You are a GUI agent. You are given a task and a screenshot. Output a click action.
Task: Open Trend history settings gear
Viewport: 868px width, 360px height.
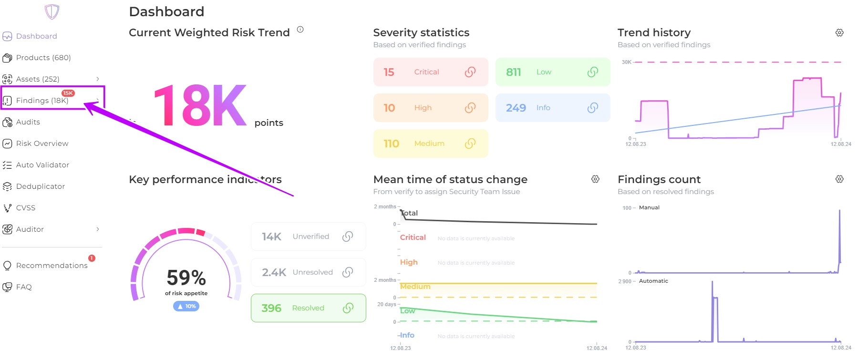click(839, 33)
